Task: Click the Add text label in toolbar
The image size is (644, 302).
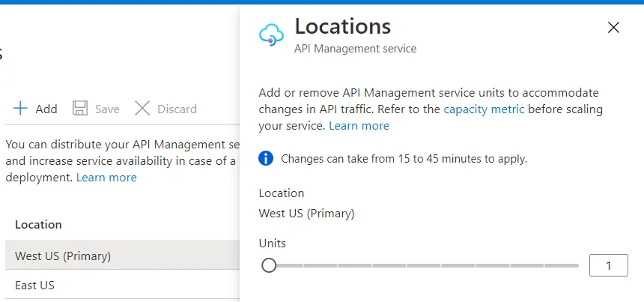Action: coord(46,109)
